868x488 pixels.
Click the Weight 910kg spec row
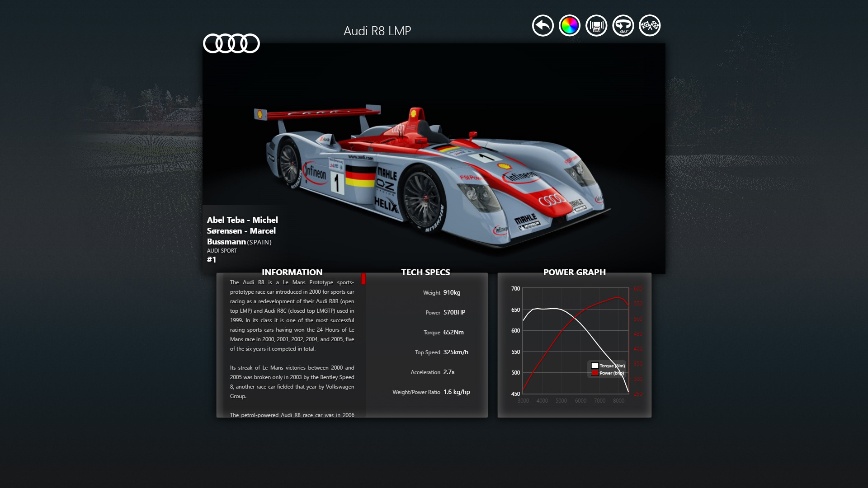click(441, 292)
